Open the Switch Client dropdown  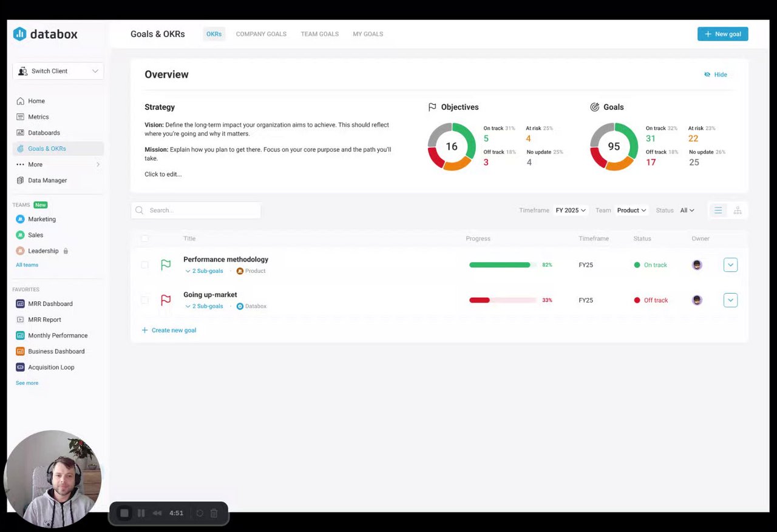point(58,71)
